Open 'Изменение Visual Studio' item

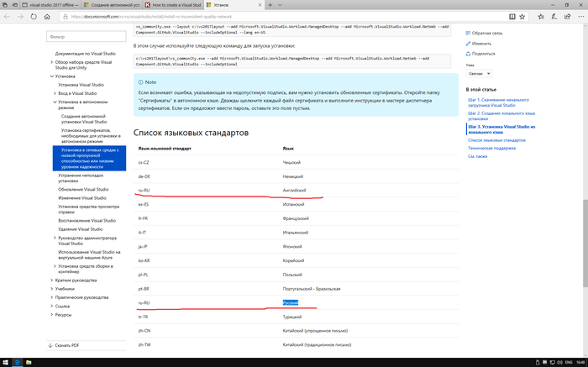point(82,198)
